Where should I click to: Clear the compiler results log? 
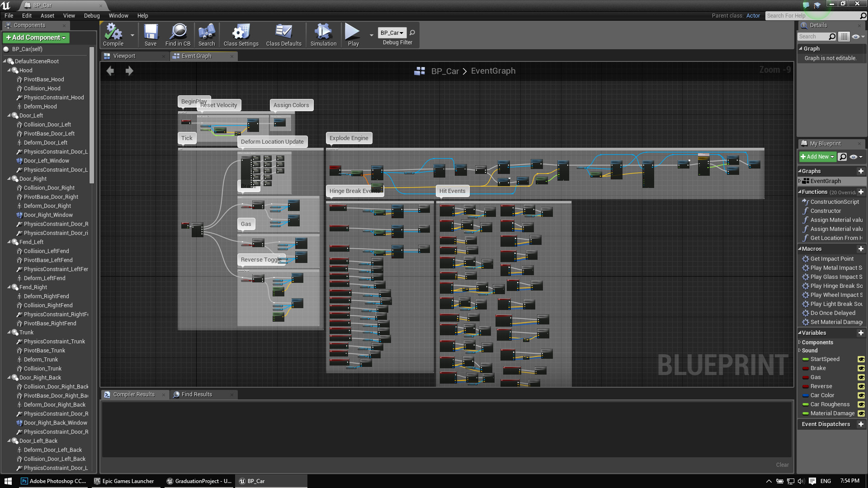click(x=782, y=465)
